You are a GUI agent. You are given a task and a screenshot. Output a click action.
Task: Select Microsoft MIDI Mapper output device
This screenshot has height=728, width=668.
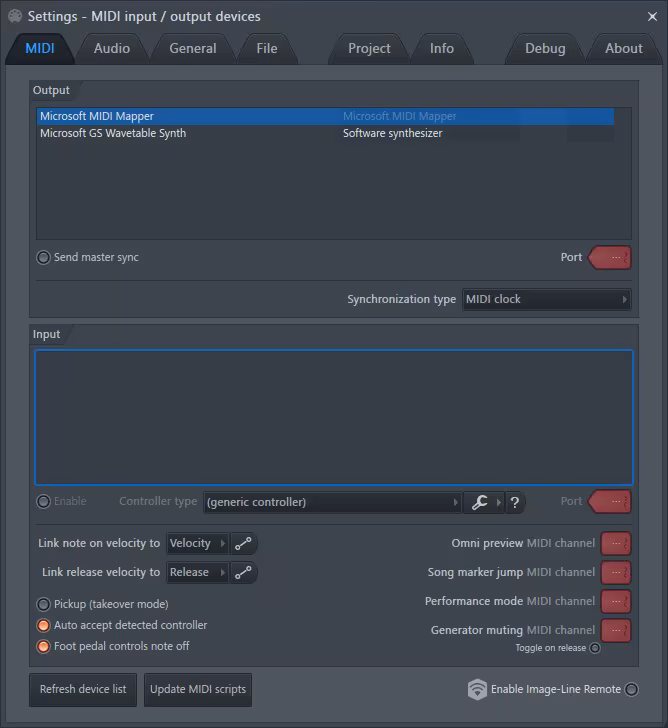tap(325, 116)
